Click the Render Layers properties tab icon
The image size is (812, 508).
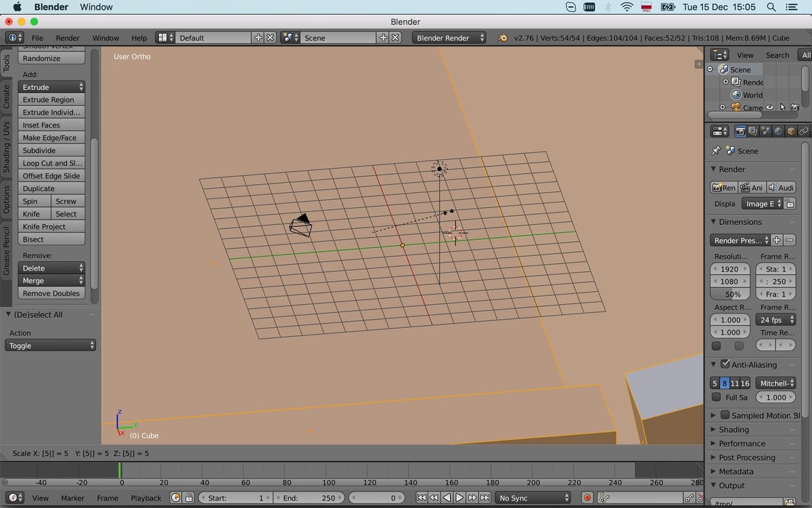pyautogui.click(x=752, y=131)
